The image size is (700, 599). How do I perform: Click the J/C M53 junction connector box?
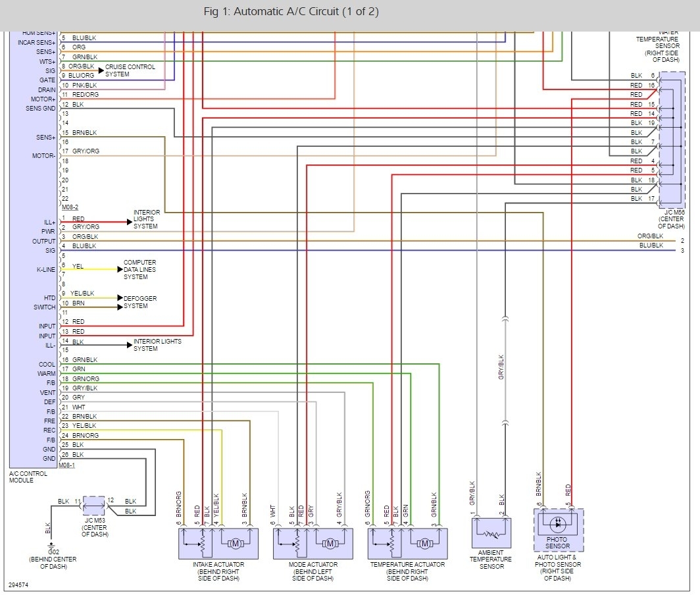coord(93,506)
